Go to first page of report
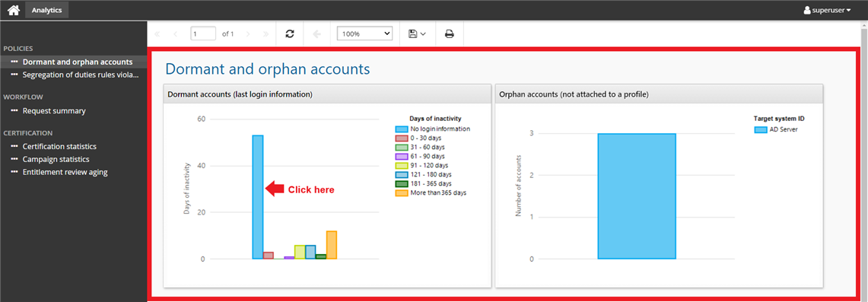The image size is (868, 302). coord(157,33)
